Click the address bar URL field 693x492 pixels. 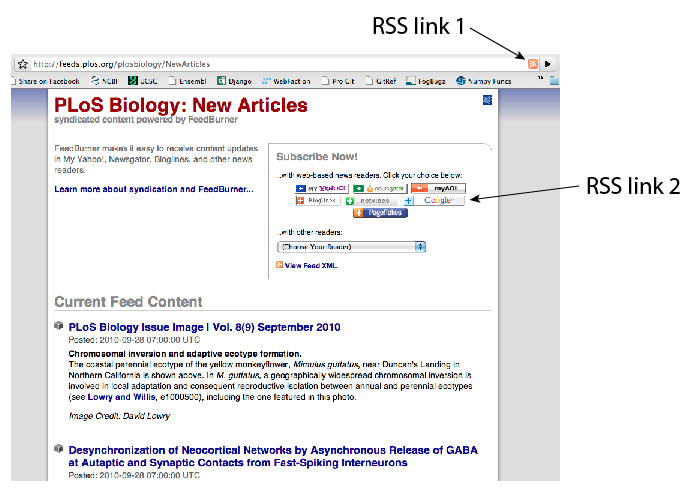click(278, 64)
